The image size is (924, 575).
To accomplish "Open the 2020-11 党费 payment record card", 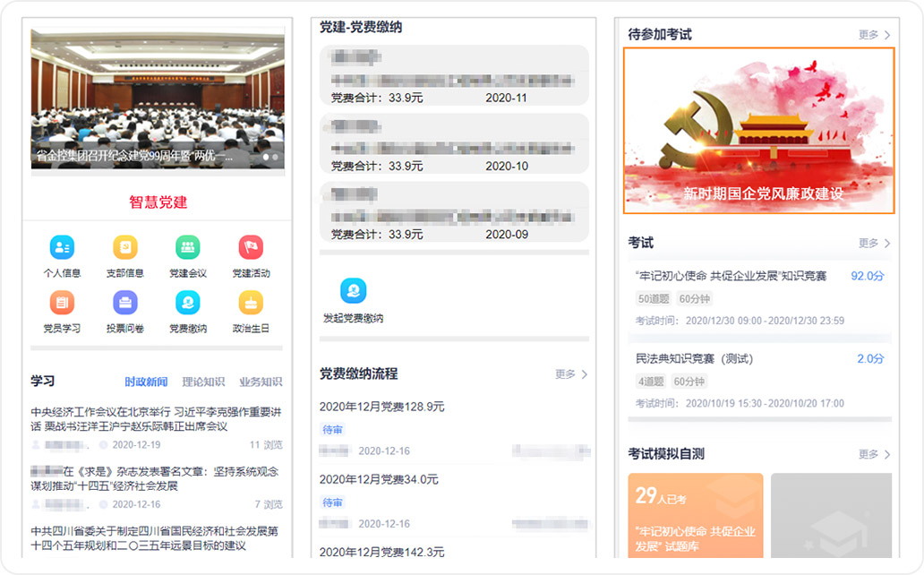I will (x=454, y=76).
